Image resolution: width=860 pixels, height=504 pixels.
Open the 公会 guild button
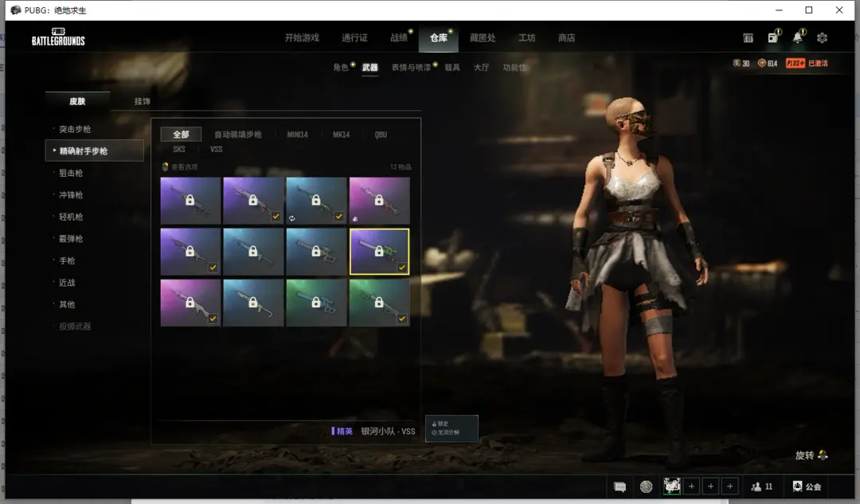pyautogui.click(x=807, y=486)
